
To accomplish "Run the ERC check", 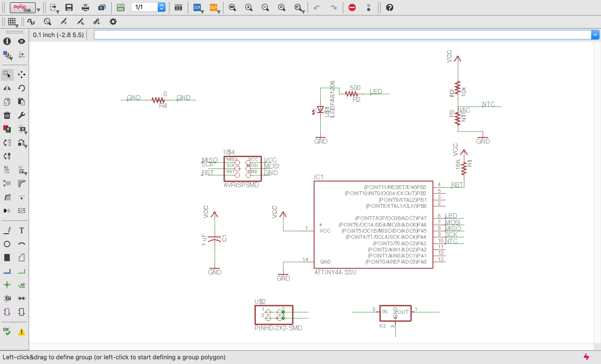I will (7, 331).
